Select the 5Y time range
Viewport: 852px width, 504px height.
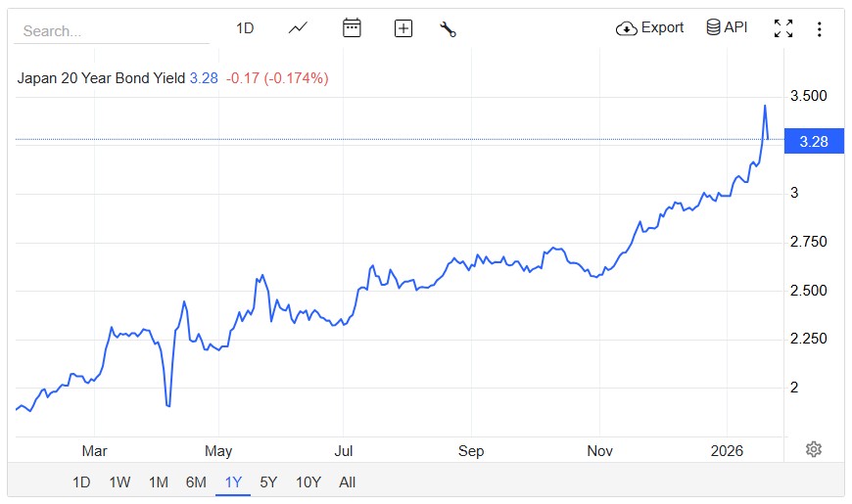pyautogui.click(x=268, y=481)
